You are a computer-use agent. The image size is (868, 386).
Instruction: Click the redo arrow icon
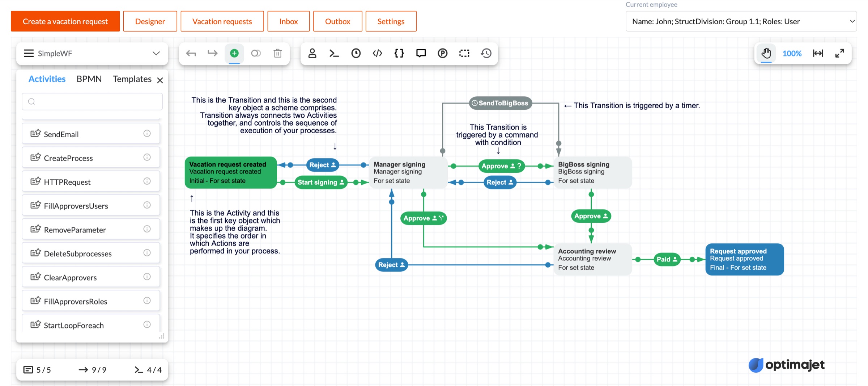pos(213,54)
